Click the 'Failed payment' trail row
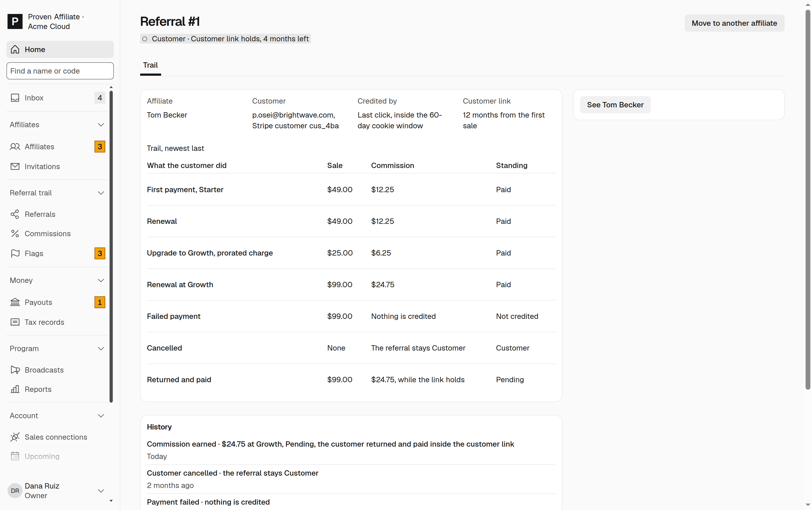 tap(351, 316)
